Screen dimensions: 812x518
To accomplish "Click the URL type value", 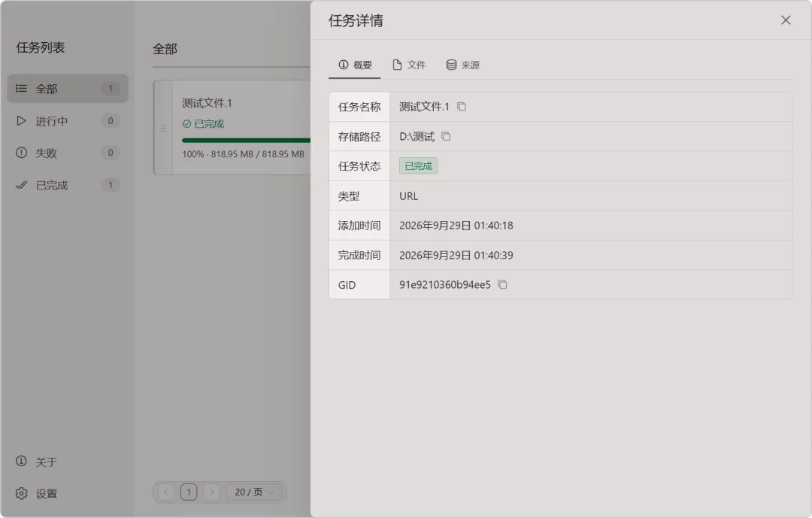I will (408, 196).
